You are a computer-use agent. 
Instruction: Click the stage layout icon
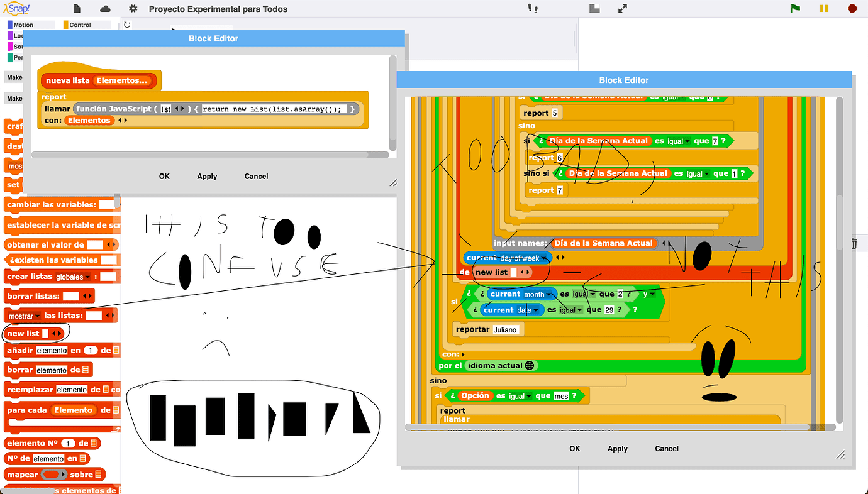594,8
